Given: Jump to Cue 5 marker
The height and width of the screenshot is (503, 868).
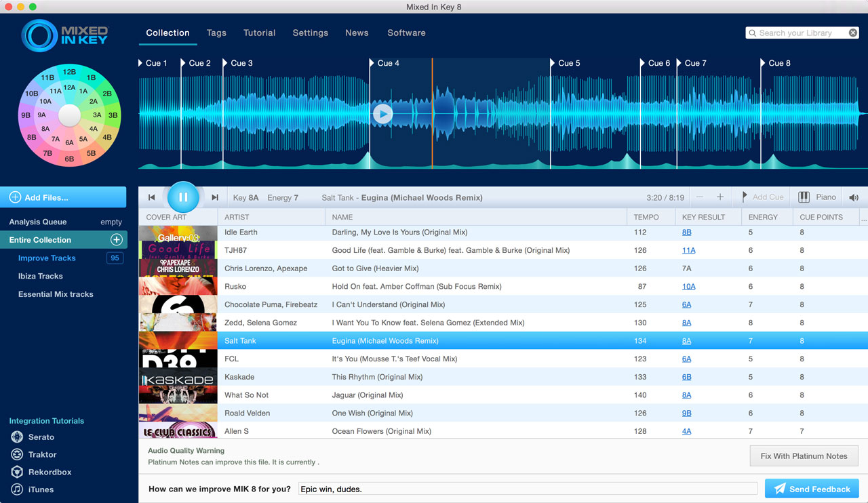Looking at the screenshot, I should 566,63.
